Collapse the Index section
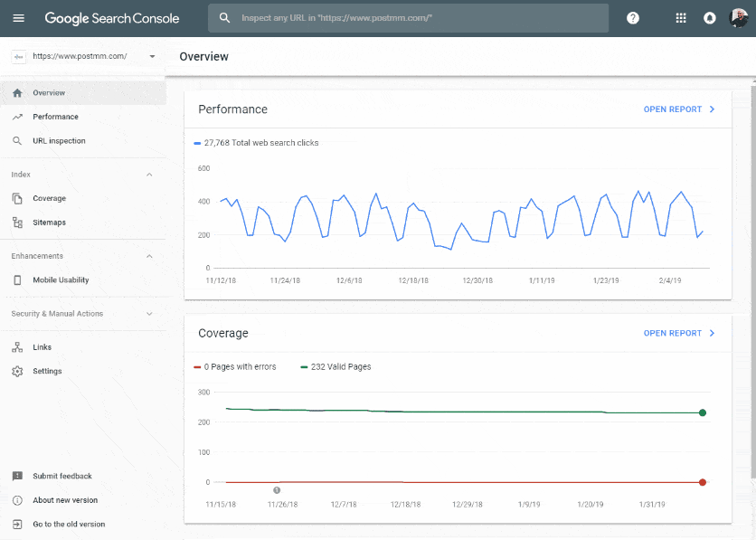Viewport: 756px width, 540px height. click(148, 174)
